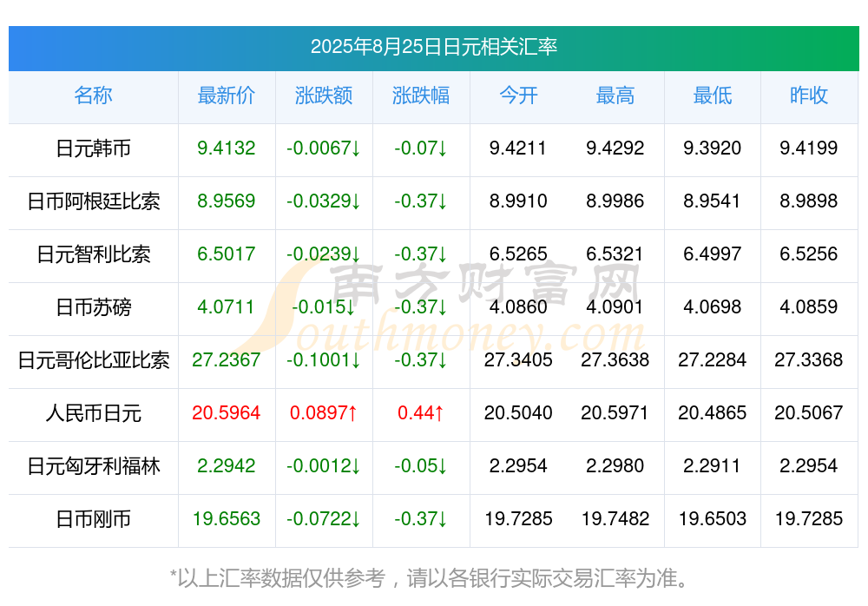
Task: Click change amount -0.0722↓
Action: pyautogui.click(x=323, y=518)
